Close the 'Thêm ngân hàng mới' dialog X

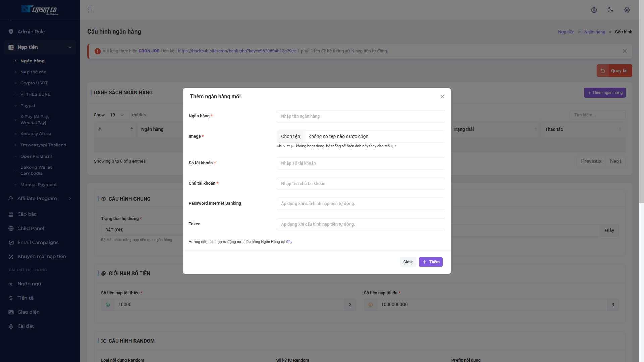coord(442,97)
